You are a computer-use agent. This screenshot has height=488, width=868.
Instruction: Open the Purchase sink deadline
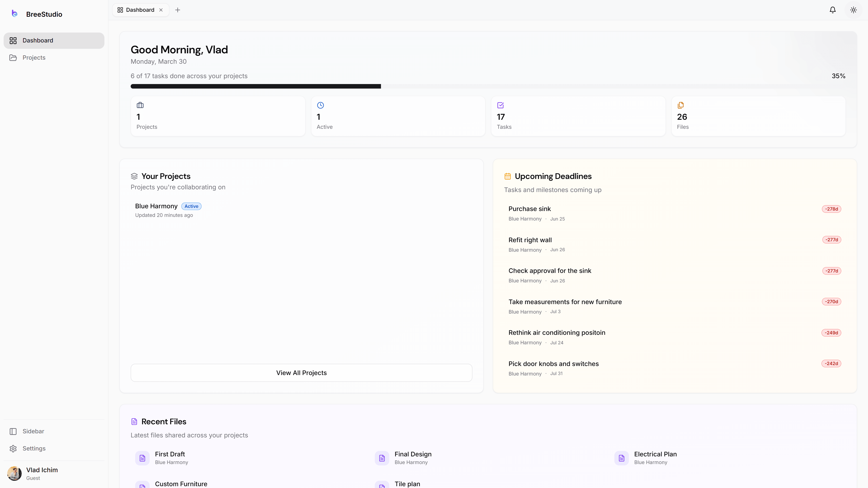675,213
